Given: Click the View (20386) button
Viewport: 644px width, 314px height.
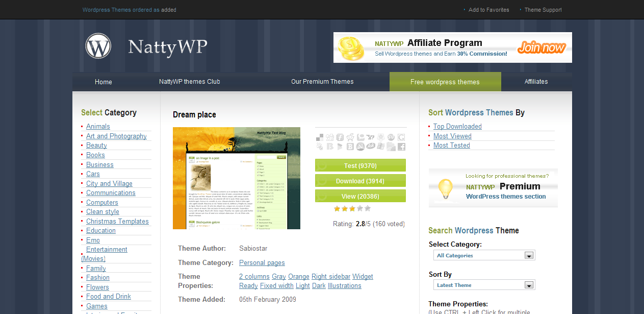Looking at the screenshot, I should coord(360,196).
